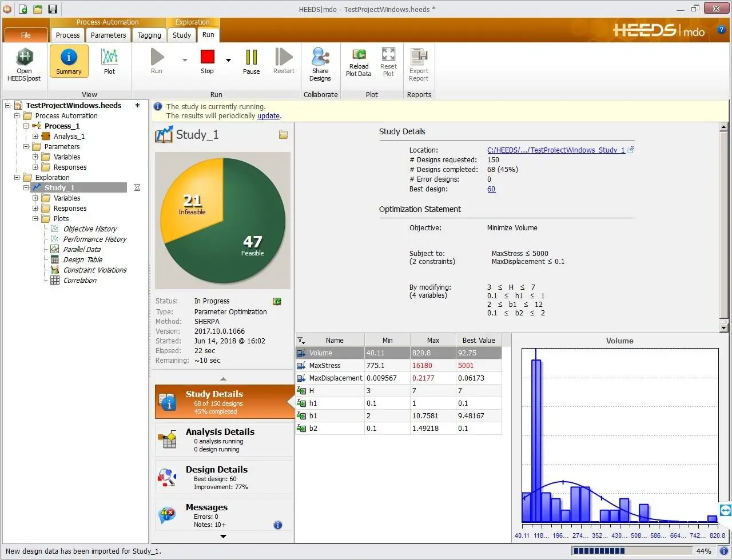This screenshot has height=560, width=732.
Task: Open HEEDS|post from the ribbon
Action: tap(24, 65)
